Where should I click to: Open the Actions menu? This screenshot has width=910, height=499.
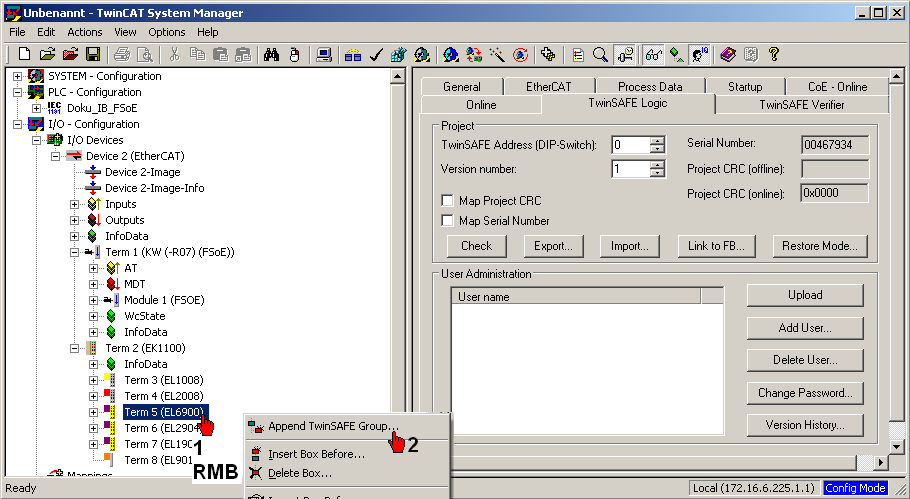[x=85, y=32]
